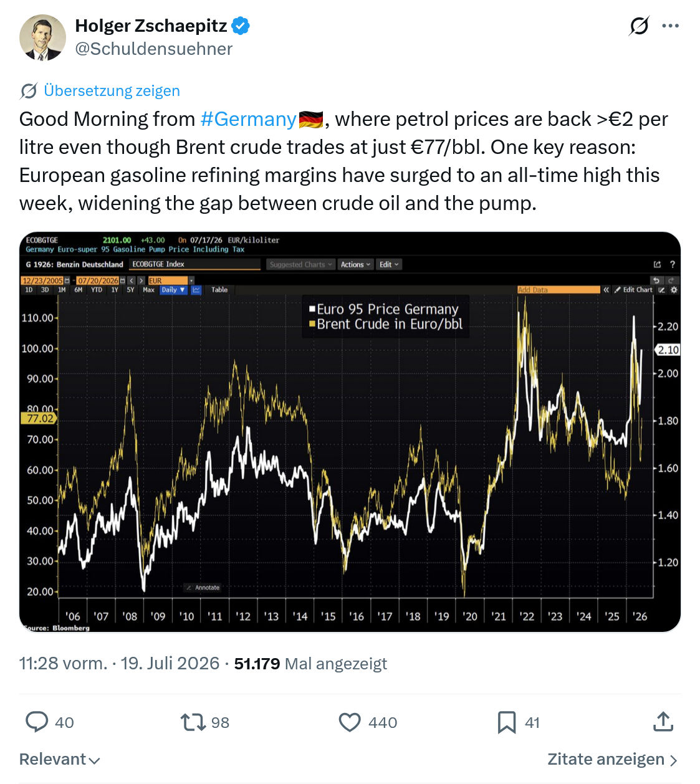Open Holger Zschaepitz's profile picture
The image size is (700, 784).
click(42, 37)
